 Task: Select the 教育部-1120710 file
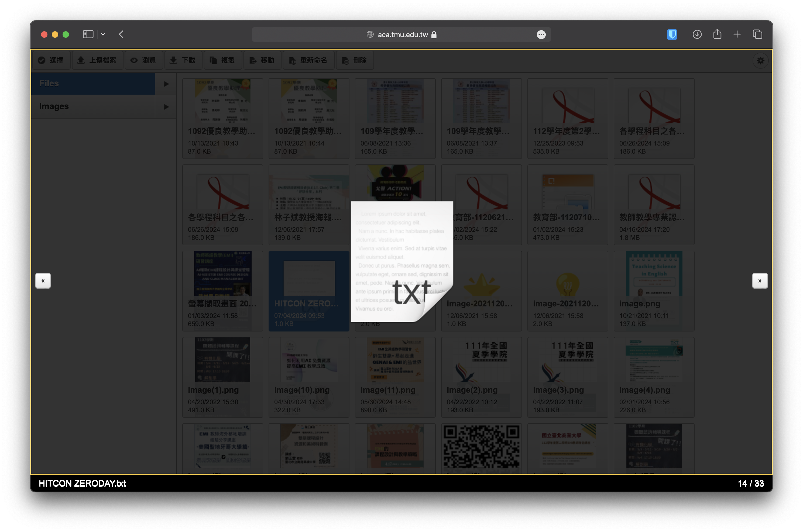click(x=567, y=205)
